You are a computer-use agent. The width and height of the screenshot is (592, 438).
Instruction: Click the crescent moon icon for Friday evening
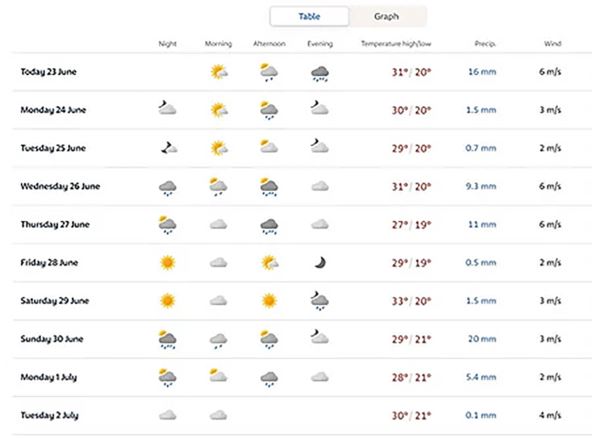[x=320, y=262]
